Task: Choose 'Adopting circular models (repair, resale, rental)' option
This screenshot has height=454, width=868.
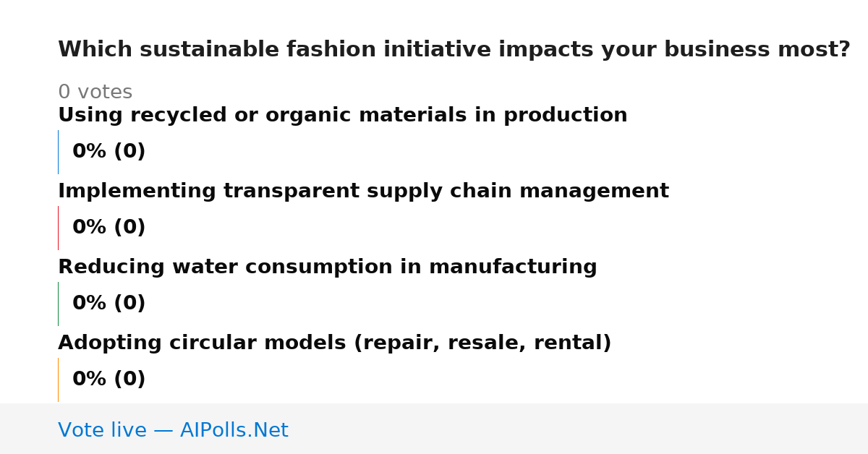Action: [x=334, y=343]
